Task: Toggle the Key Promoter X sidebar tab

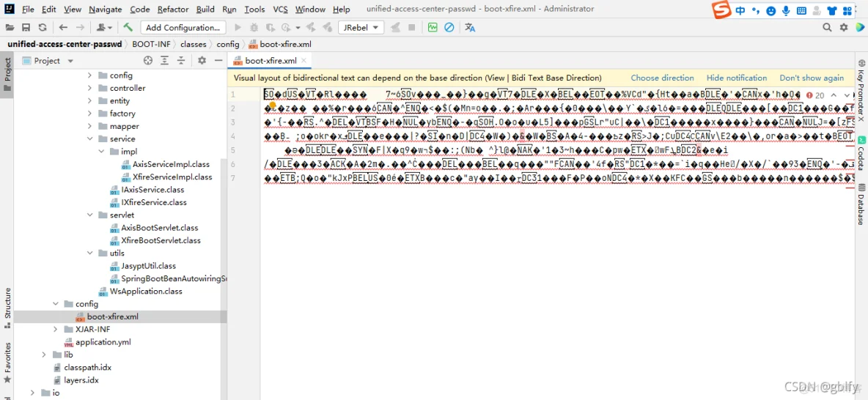Action: coord(861,90)
